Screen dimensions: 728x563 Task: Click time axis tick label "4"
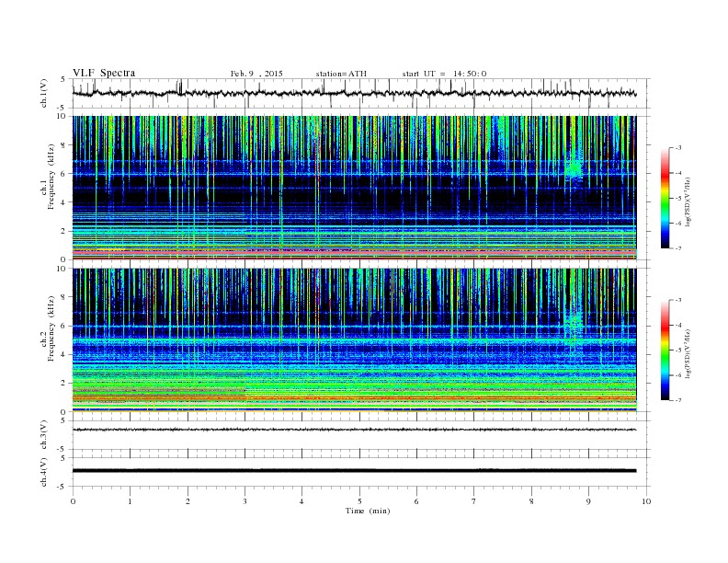[x=302, y=501]
